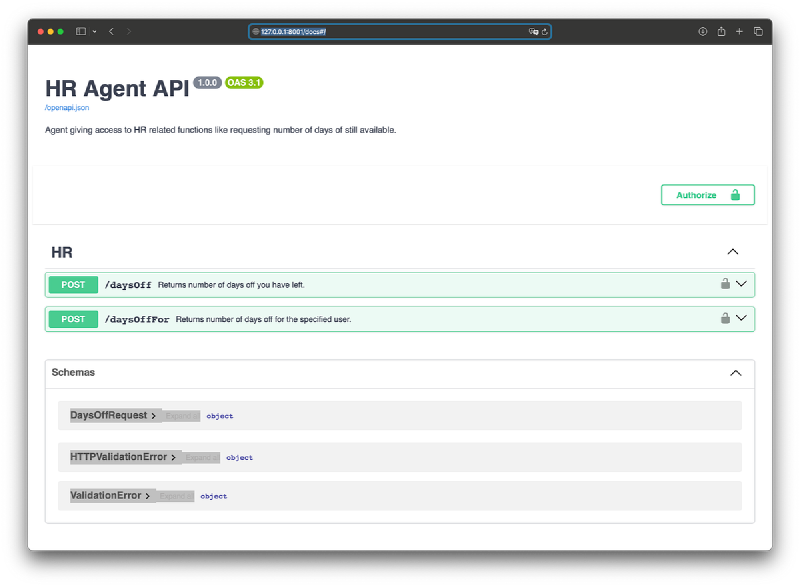Click the 1.0.0 version badge
This screenshot has width=800, height=587.
point(207,83)
